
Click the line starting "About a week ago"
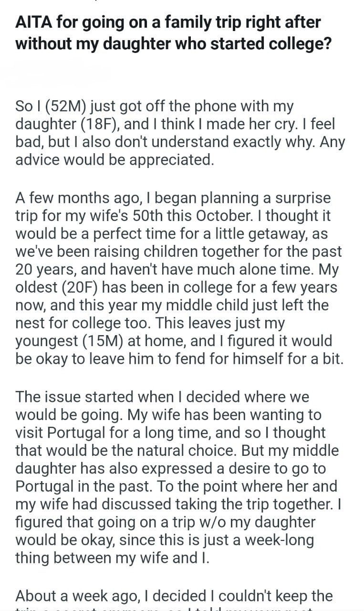(x=174, y=595)
